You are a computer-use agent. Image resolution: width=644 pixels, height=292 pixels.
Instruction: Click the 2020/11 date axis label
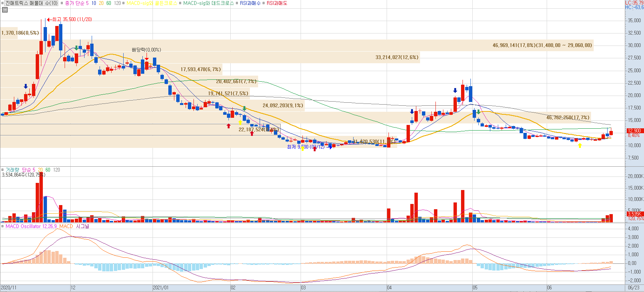8,288
